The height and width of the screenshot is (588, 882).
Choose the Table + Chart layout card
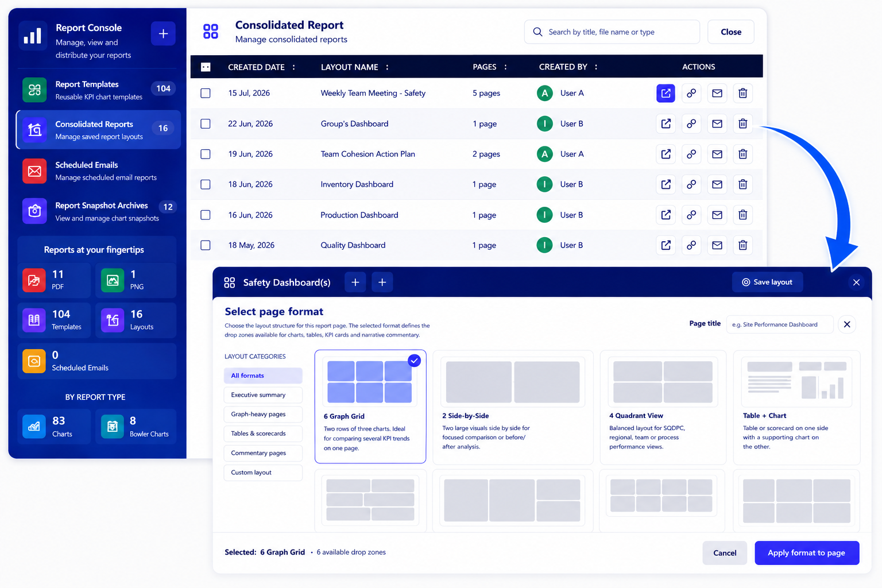[x=797, y=408]
